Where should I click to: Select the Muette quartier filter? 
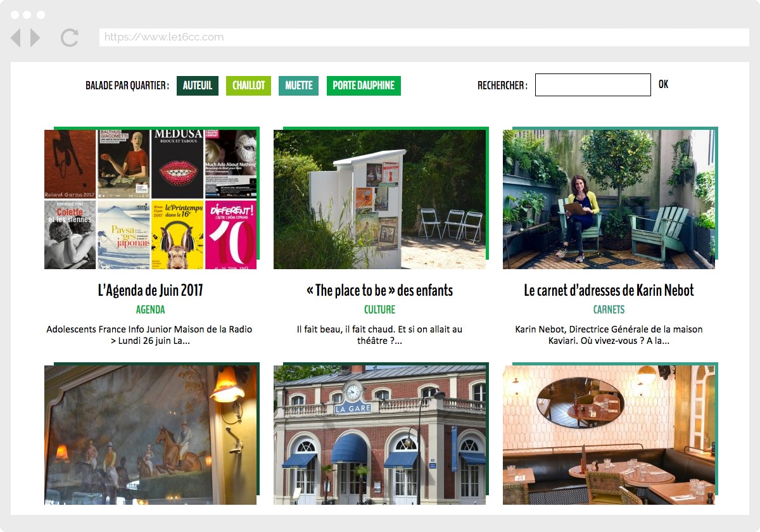tap(298, 85)
